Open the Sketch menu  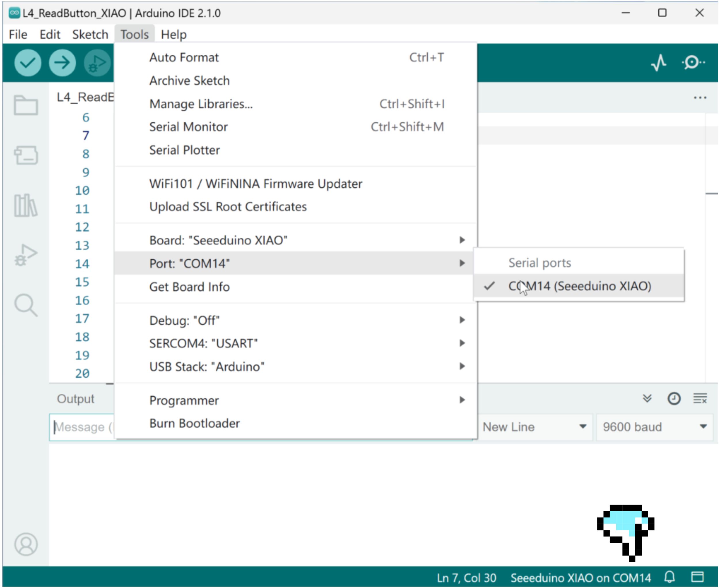[90, 34]
